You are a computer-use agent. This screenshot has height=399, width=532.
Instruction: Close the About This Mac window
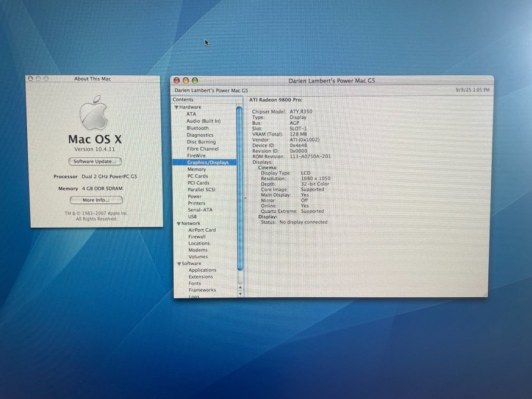(30, 79)
